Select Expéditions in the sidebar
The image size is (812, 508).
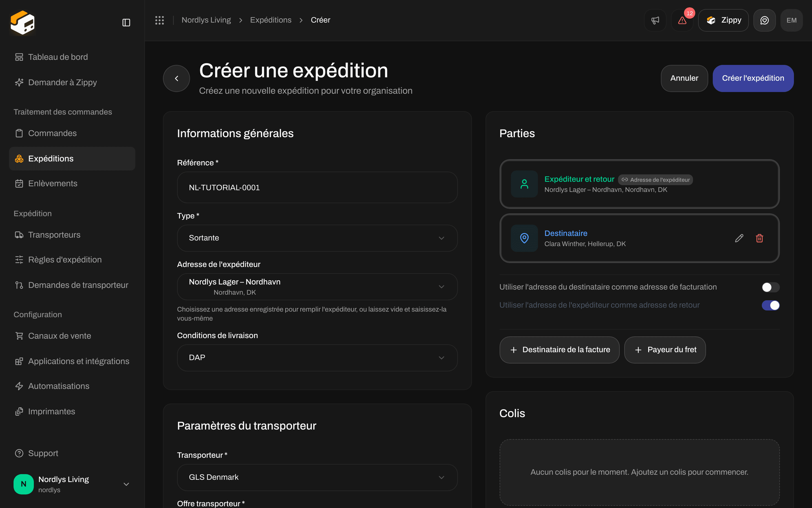(x=72, y=159)
